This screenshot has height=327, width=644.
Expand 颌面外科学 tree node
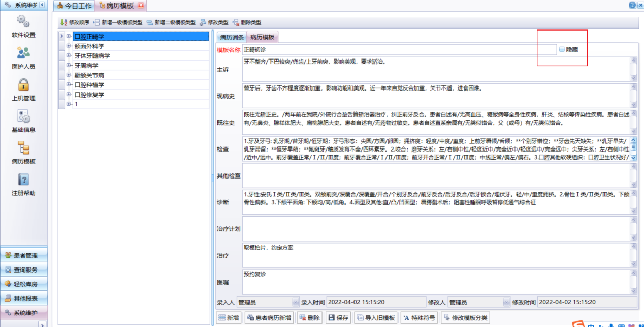pyautogui.click(x=69, y=46)
